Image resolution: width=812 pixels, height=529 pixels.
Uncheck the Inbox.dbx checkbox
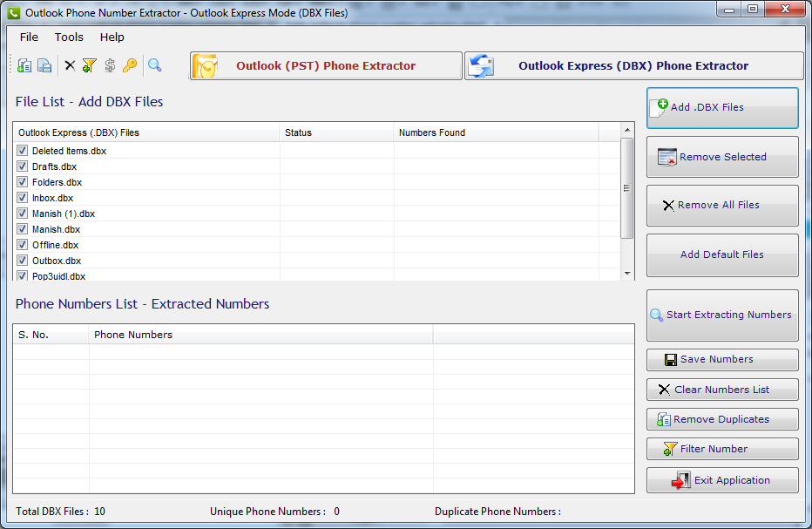23,198
